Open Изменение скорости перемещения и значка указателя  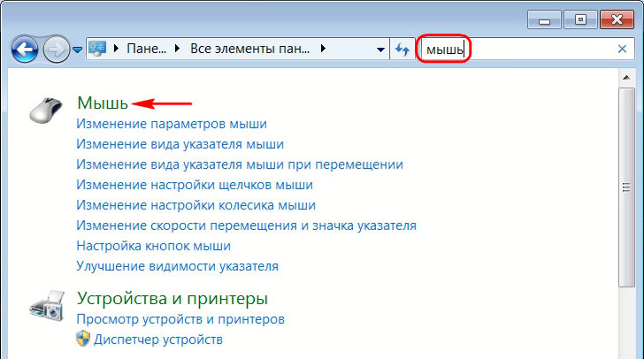246,225
